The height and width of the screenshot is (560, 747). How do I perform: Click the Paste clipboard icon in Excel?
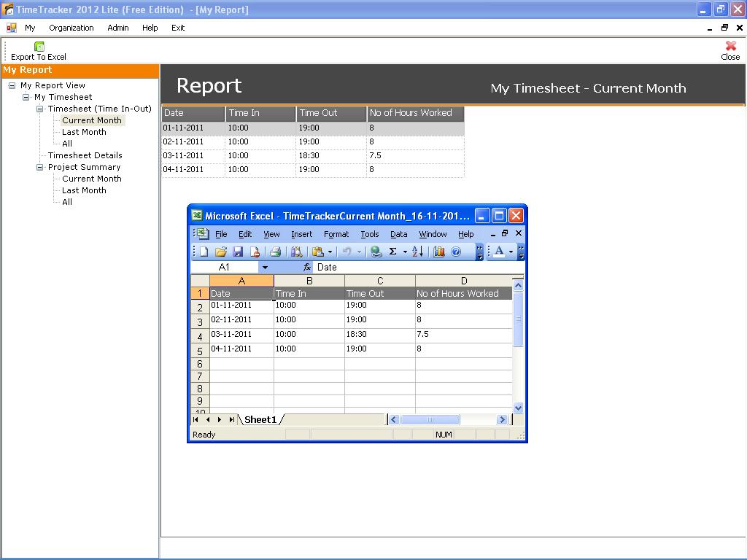coord(318,252)
